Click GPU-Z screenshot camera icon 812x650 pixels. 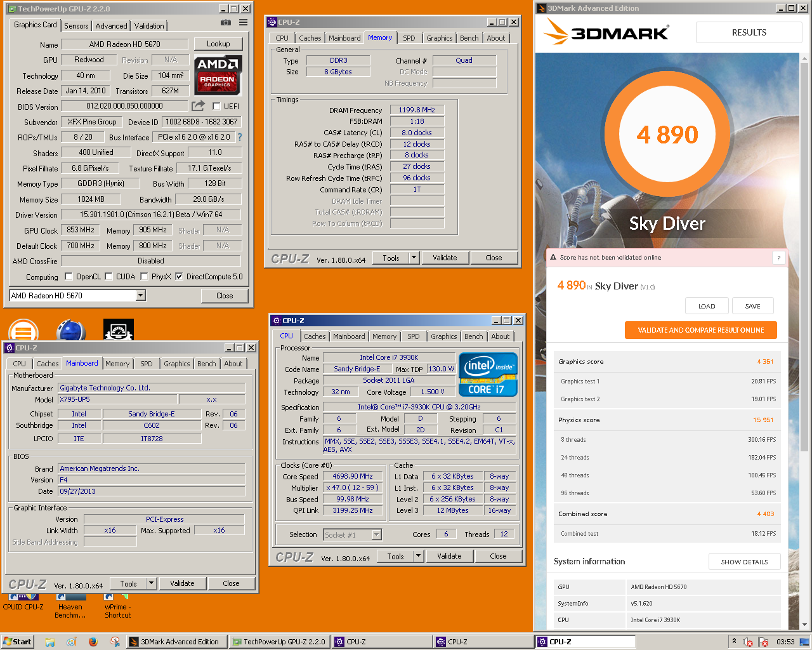(225, 22)
